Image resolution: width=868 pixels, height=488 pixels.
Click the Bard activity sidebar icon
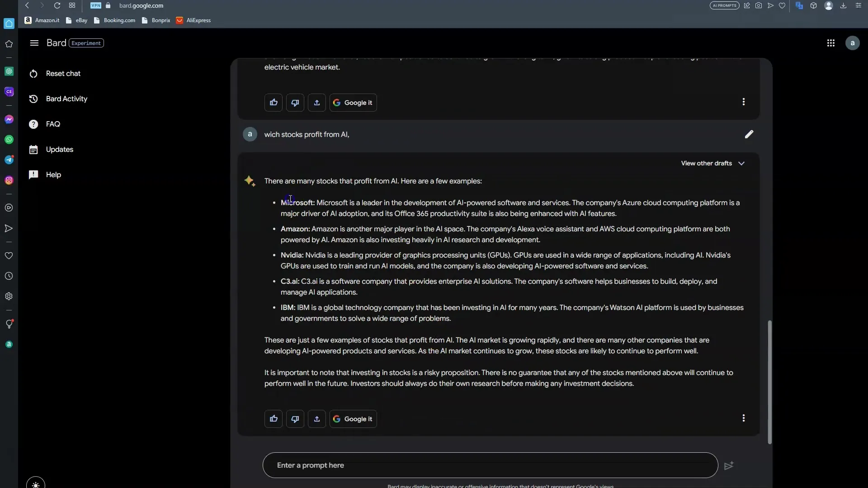[34, 99]
